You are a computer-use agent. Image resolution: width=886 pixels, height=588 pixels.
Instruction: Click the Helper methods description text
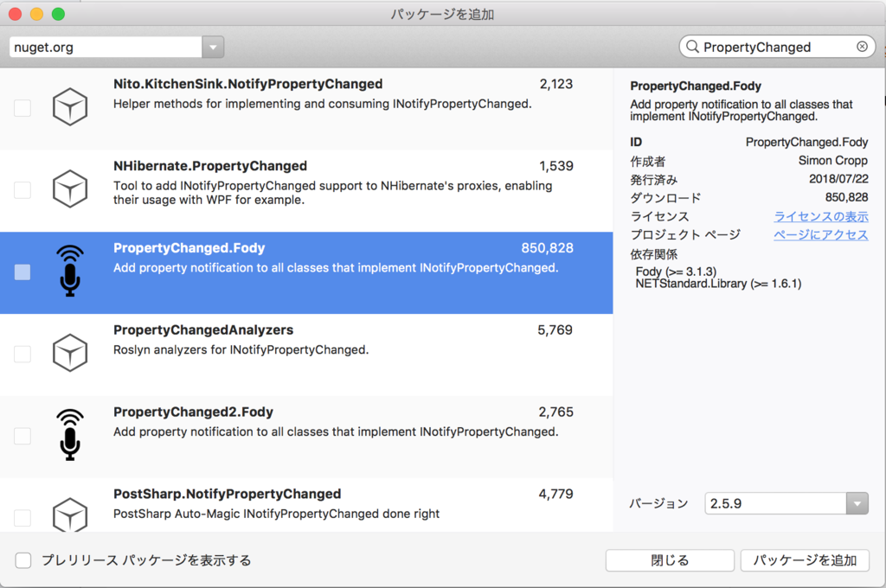tap(322, 104)
